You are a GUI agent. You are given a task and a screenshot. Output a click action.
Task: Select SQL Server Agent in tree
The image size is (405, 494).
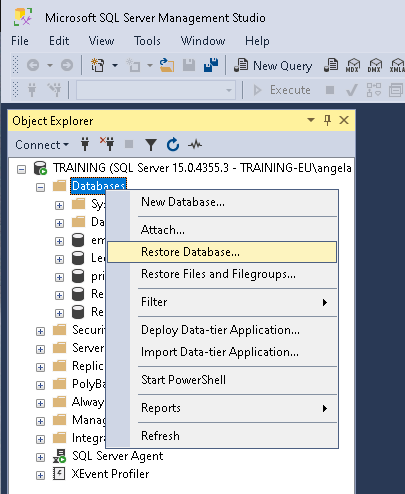118,456
